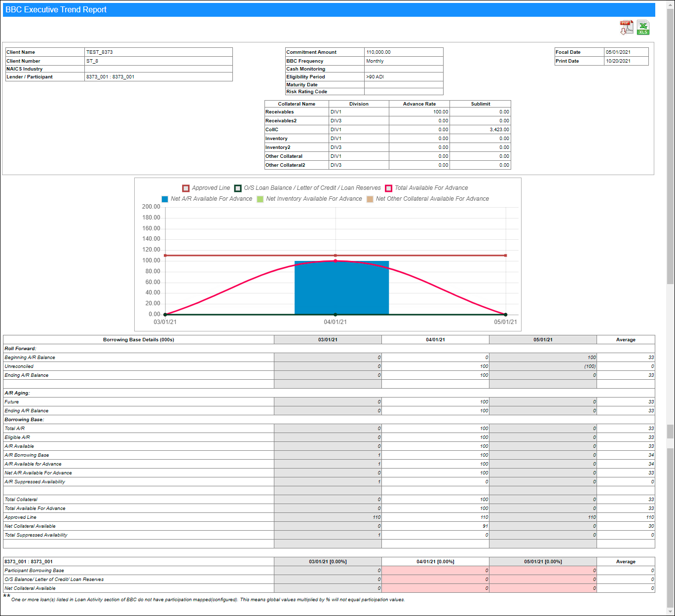
Task: Toggle the Total Available For Advance legend marker
Action: click(389, 188)
